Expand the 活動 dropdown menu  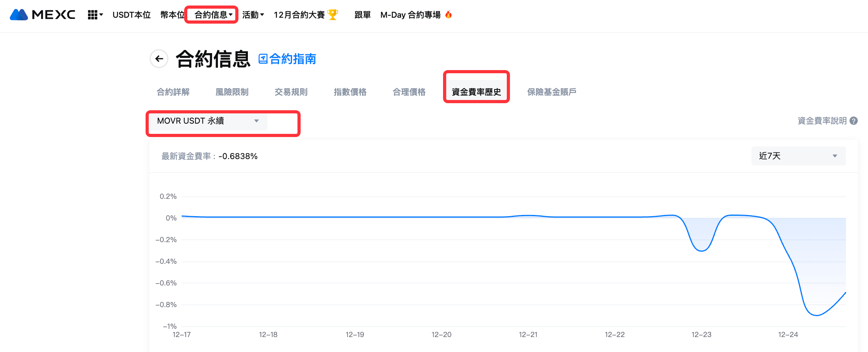coord(253,15)
